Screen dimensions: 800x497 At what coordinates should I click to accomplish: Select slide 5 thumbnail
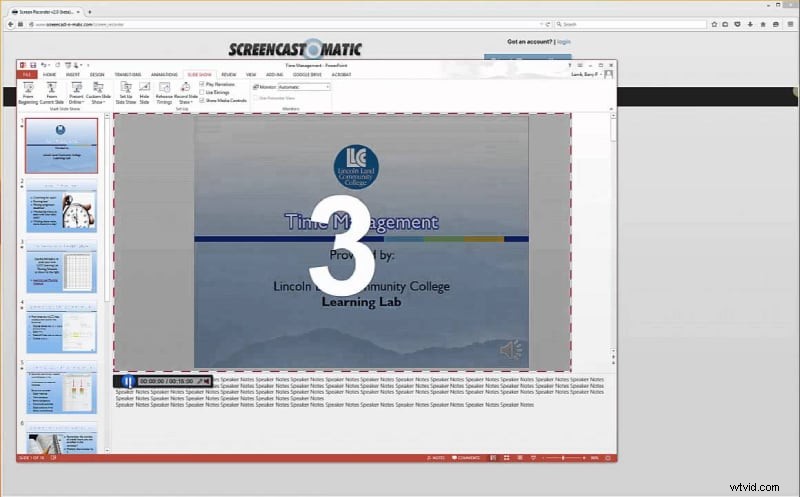click(61, 388)
